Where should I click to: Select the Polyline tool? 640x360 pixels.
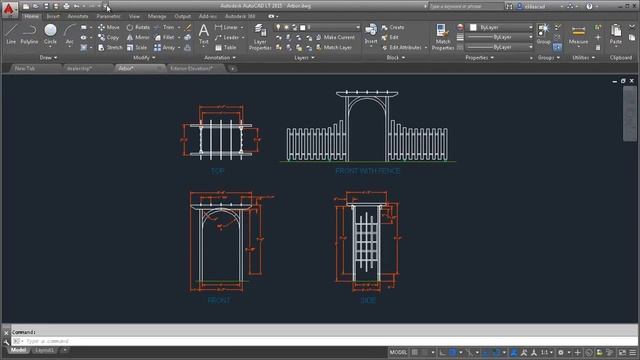click(29, 34)
